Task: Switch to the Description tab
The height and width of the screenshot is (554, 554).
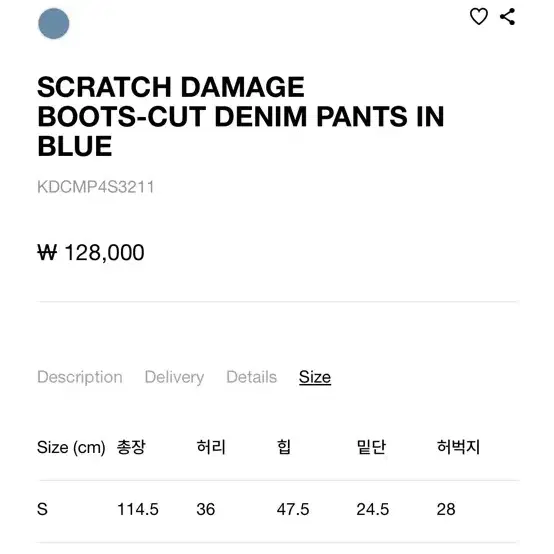Action: pos(80,377)
